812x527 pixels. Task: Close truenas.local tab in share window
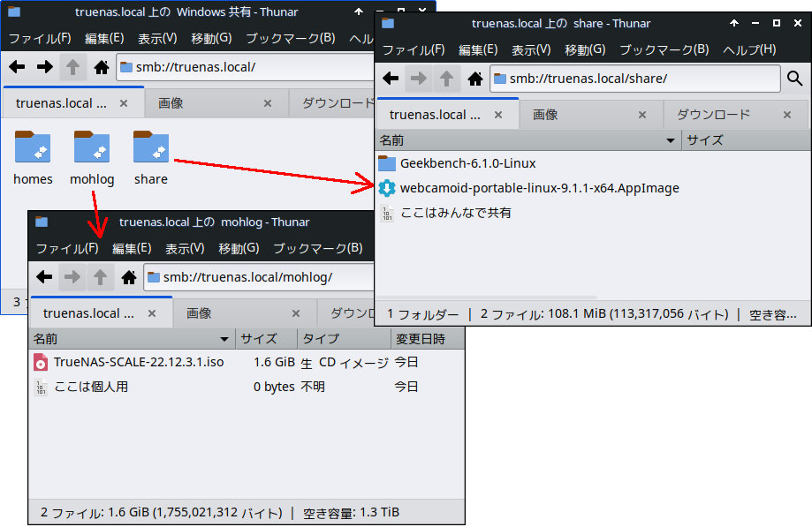pyautogui.click(x=498, y=115)
